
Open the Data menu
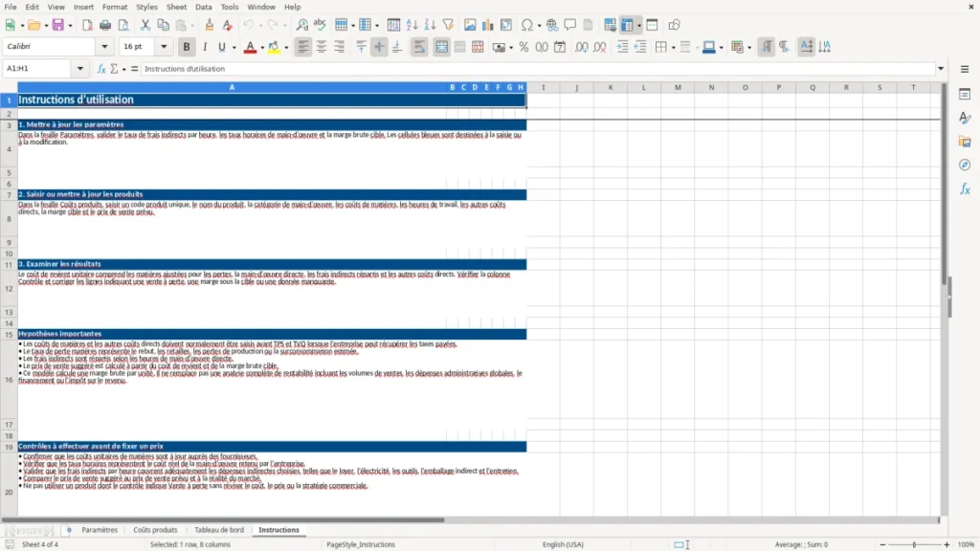coord(203,7)
